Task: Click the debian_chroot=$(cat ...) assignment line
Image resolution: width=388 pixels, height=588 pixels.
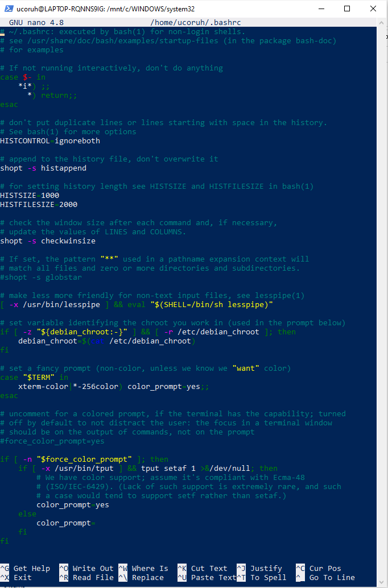Action: point(106,341)
